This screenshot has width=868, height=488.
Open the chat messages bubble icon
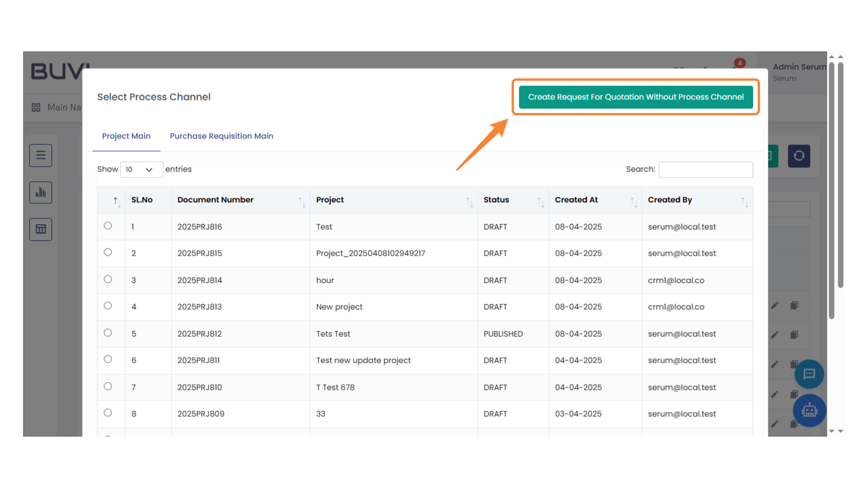pos(809,374)
